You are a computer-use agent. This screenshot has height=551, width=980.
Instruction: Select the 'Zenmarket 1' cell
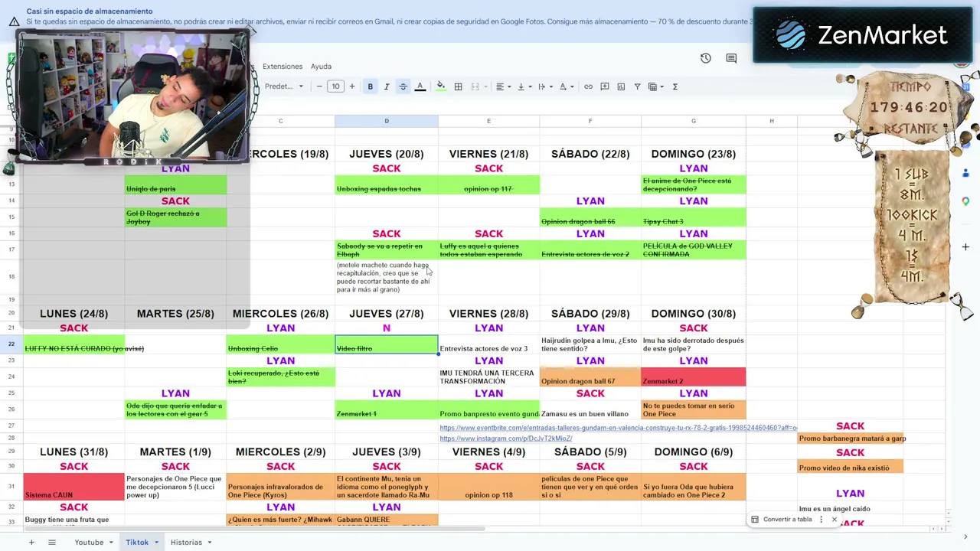pos(387,409)
